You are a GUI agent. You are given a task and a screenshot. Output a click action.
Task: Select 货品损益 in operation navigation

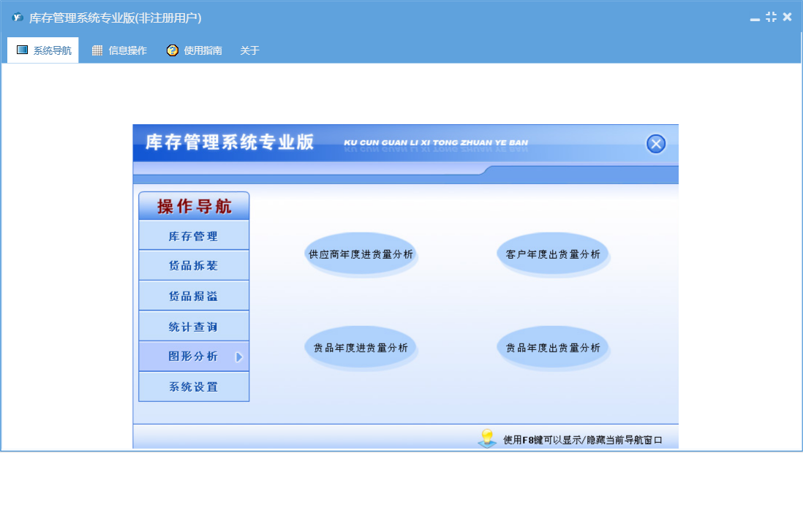click(x=194, y=296)
